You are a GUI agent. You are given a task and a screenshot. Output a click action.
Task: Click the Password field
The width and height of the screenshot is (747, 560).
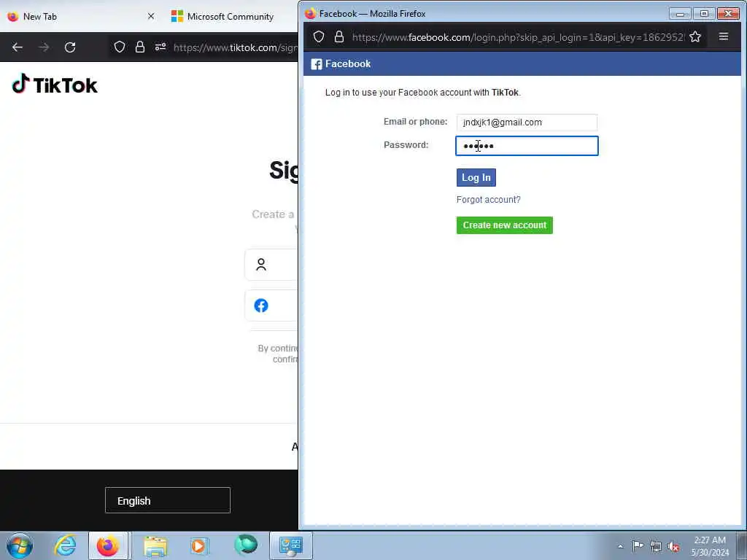point(527,146)
